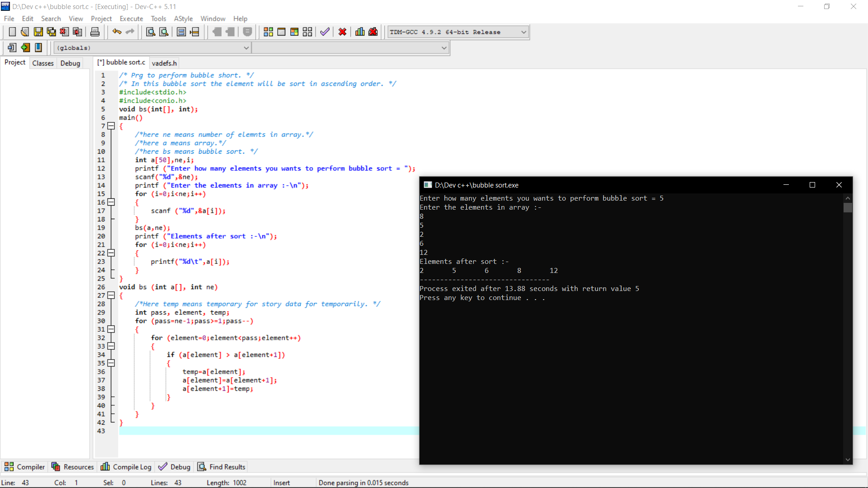This screenshot has height=488, width=868.
Task: Minimize the bubble sort.exe console window
Action: (x=786, y=185)
